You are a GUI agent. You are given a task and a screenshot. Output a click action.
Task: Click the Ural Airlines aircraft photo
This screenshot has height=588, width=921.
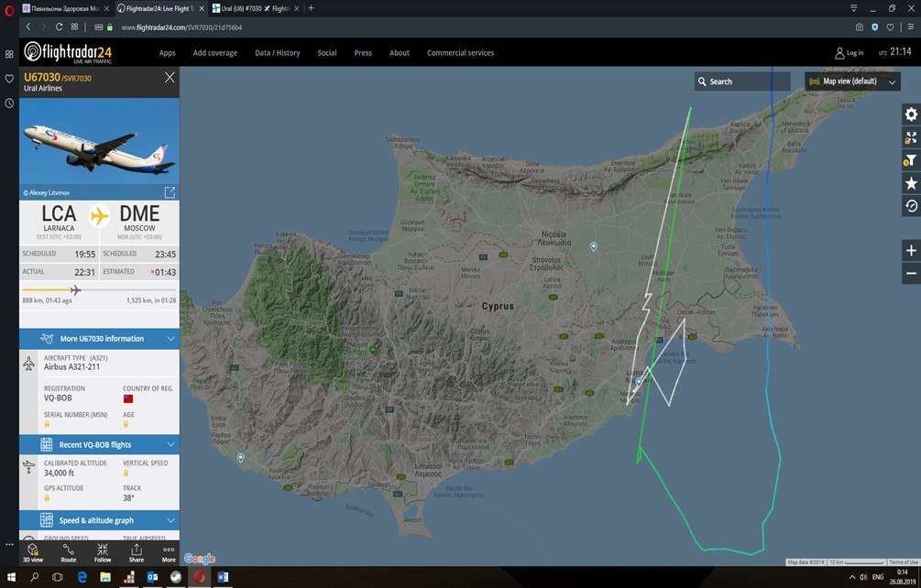[x=99, y=141]
